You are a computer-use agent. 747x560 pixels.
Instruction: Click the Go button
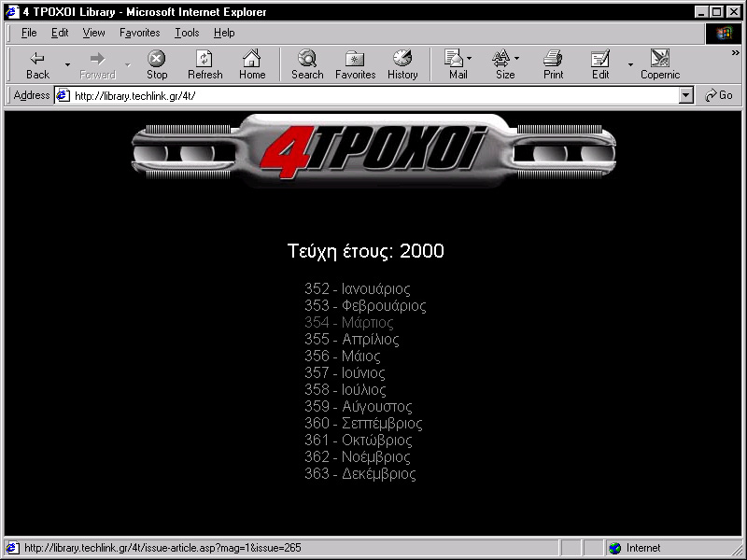[719, 95]
